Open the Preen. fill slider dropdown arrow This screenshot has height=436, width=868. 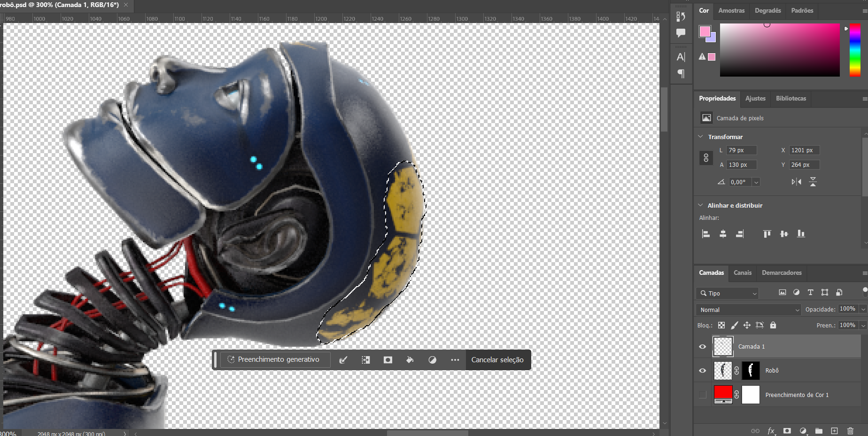[x=863, y=325]
